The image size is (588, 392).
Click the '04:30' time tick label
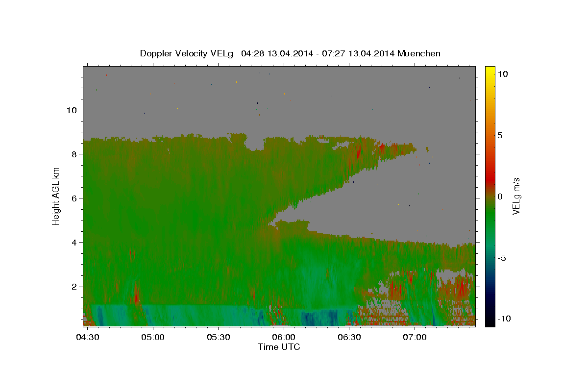(87, 338)
